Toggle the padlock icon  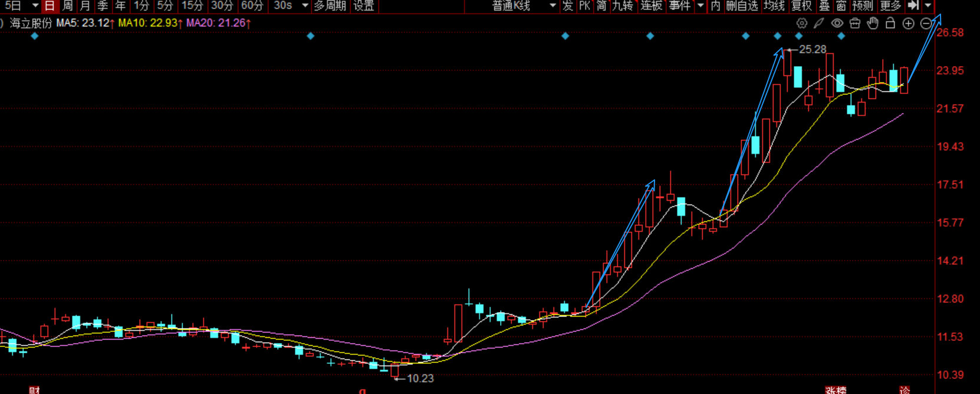890,24
